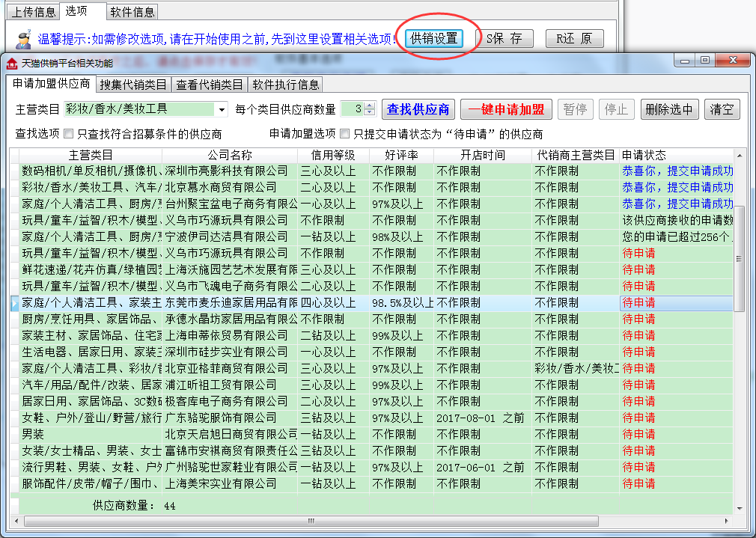Click the 删除选中 button
Viewport: 756px width, 538px height.
[669, 110]
